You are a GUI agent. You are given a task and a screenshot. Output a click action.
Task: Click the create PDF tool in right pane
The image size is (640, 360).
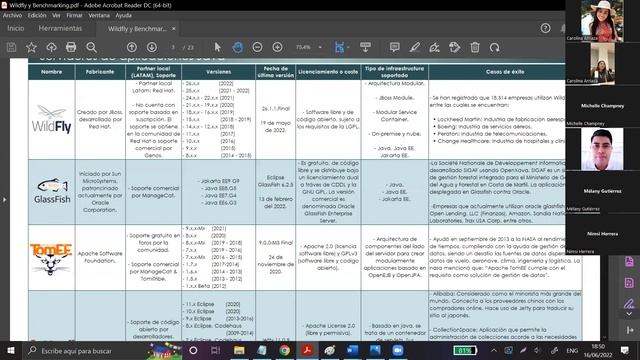629,282
